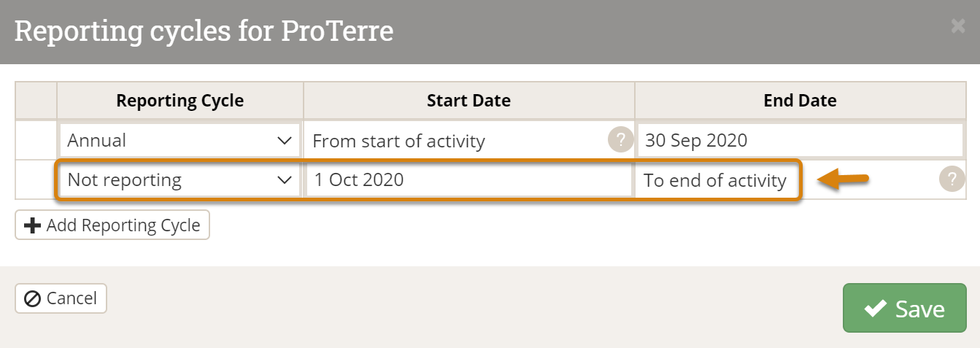The width and height of the screenshot is (980, 348).
Task: Expand the Not reporting cycle dropdown
Action: [x=180, y=180]
